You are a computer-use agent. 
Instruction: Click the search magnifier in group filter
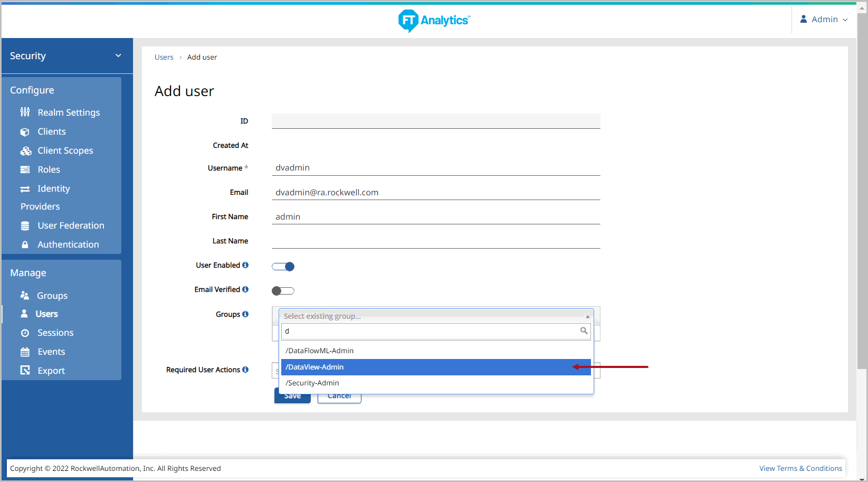point(584,330)
